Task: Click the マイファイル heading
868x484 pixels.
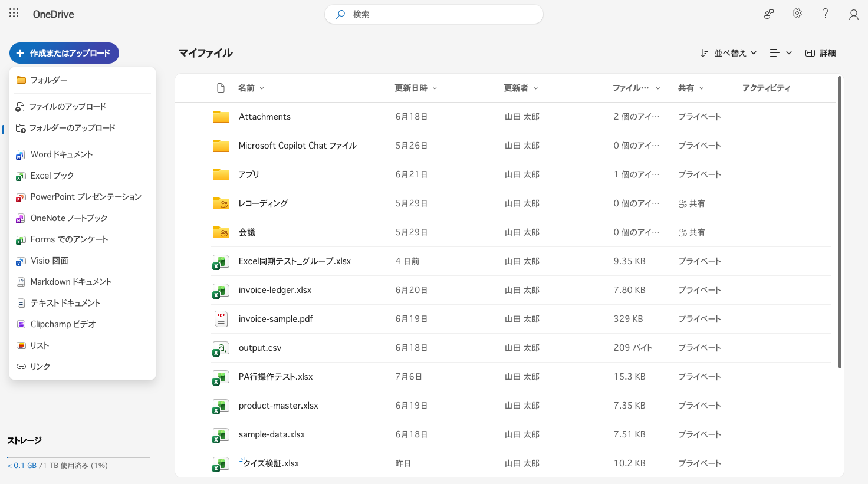Action: (x=206, y=53)
